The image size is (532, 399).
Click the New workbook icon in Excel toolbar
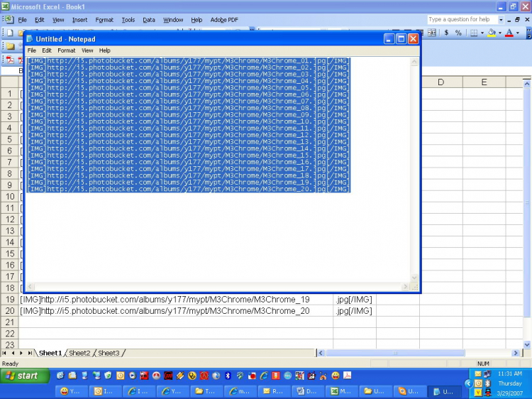point(10,33)
